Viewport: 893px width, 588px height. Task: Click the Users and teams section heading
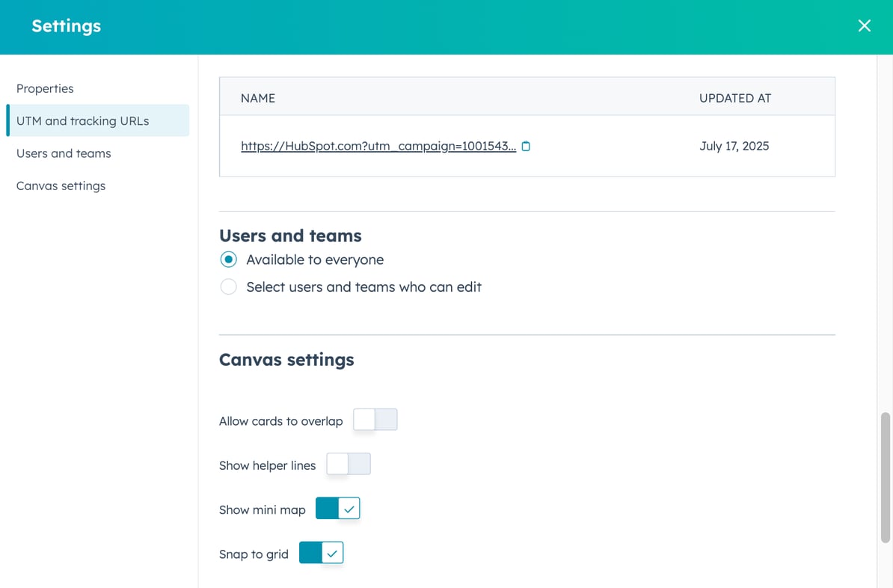pos(290,236)
